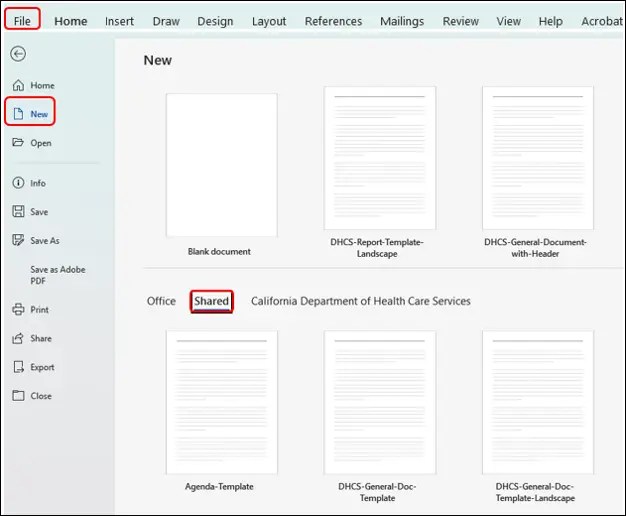Click the Info label in sidebar
Screen dimensions: 626x516
tap(38, 183)
